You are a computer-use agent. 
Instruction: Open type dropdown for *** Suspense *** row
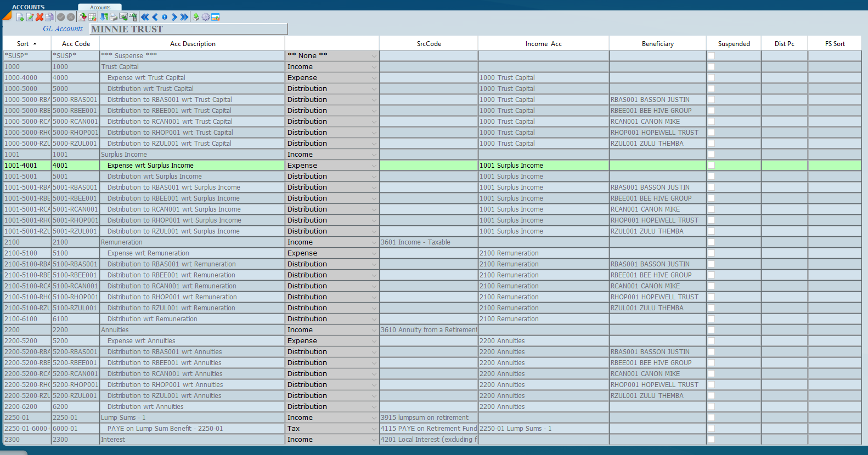[374, 56]
